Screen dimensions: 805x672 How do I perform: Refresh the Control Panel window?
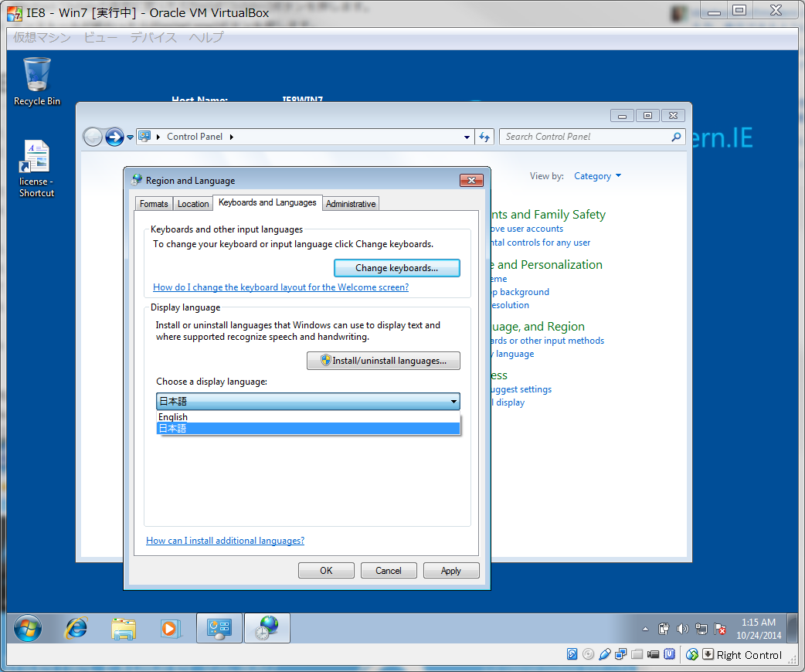click(x=484, y=137)
